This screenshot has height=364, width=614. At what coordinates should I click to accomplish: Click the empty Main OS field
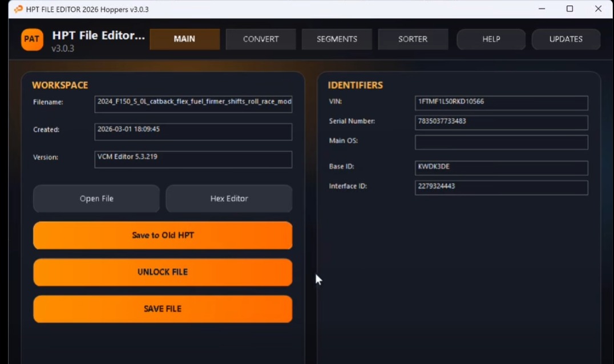click(501, 142)
